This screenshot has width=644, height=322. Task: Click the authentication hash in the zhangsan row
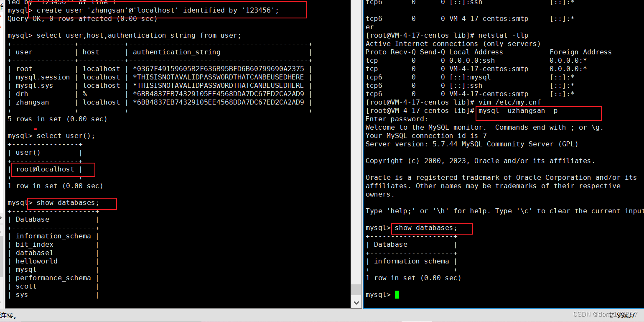[x=218, y=102]
